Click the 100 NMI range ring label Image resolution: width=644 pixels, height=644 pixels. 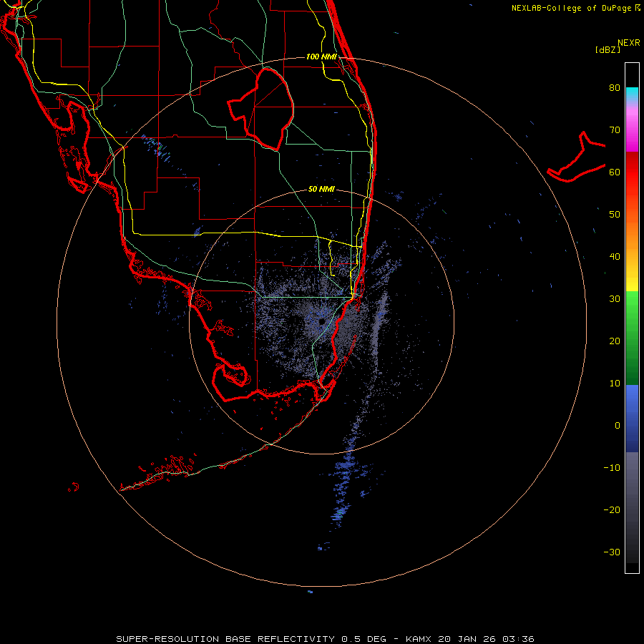pos(321,57)
